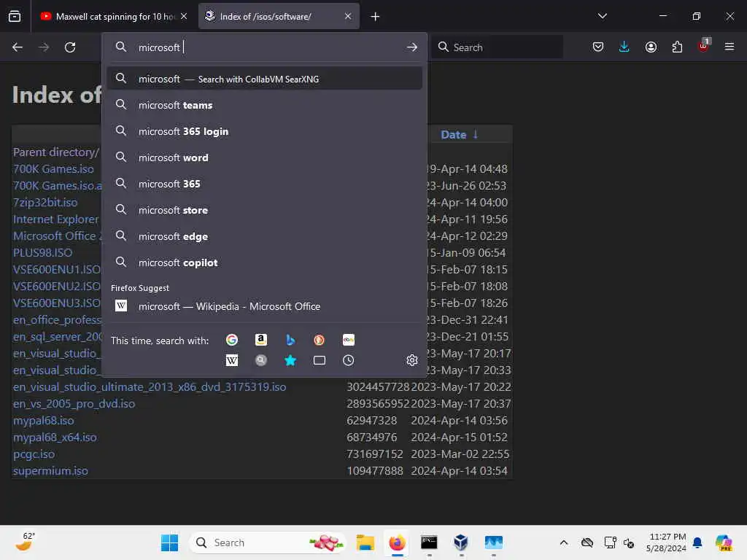This screenshot has width=747, height=560.
Task: Expand the list all tabs chevron
Action: point(603,17)
